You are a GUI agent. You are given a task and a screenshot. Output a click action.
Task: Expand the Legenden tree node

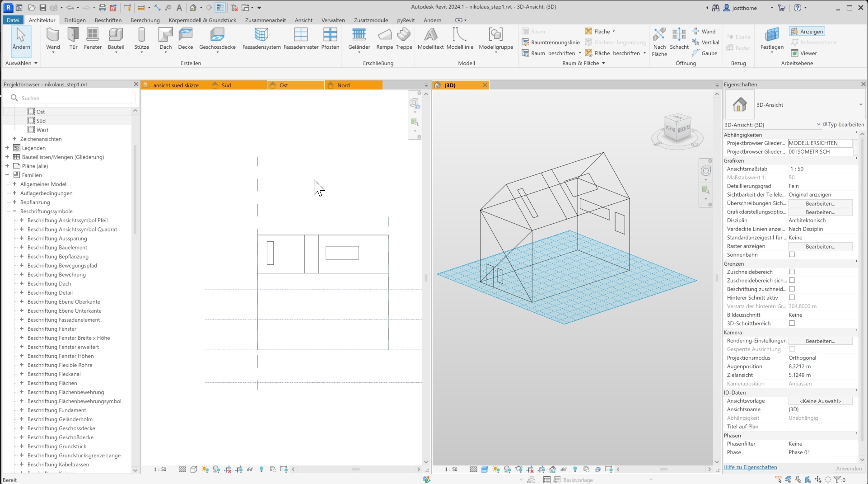[7, 148]
